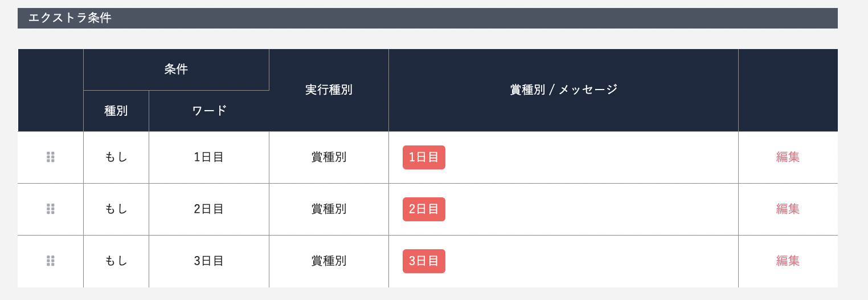The height and width of the screenshot is (300, 868).
Task: Click 賞種別 execution type in 3日目 row
Action: [x=329, y=261]
